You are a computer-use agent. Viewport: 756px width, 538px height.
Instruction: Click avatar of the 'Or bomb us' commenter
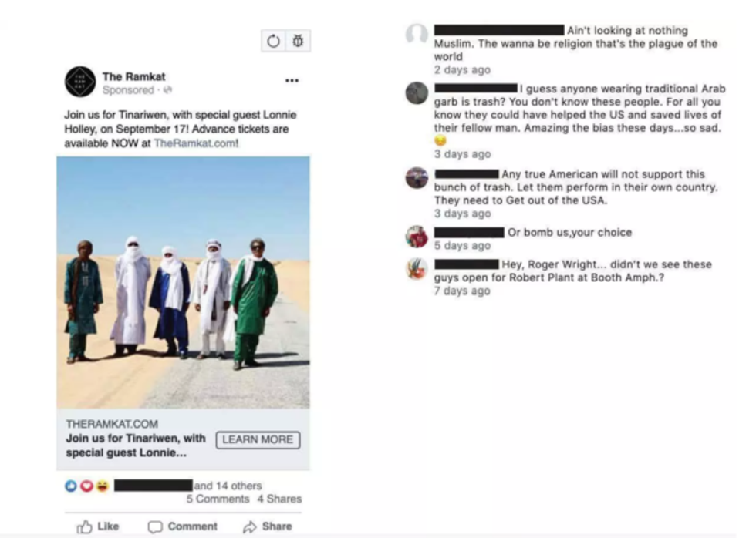417,237
